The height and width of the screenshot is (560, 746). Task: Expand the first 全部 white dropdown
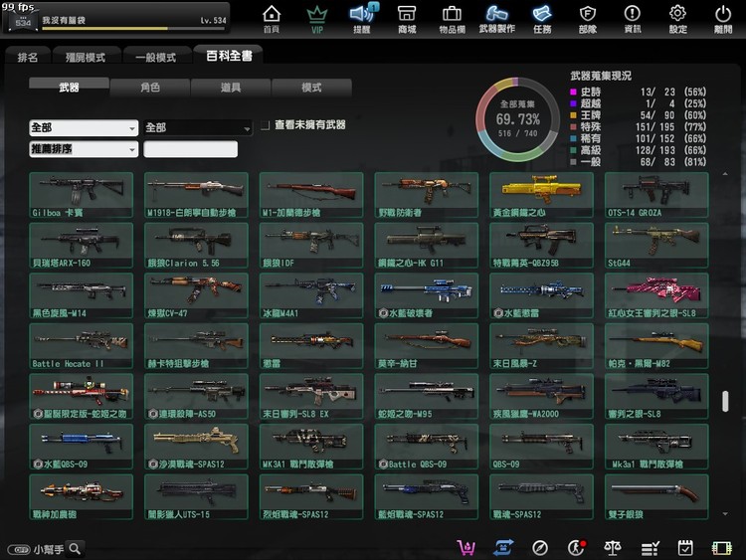84,128
